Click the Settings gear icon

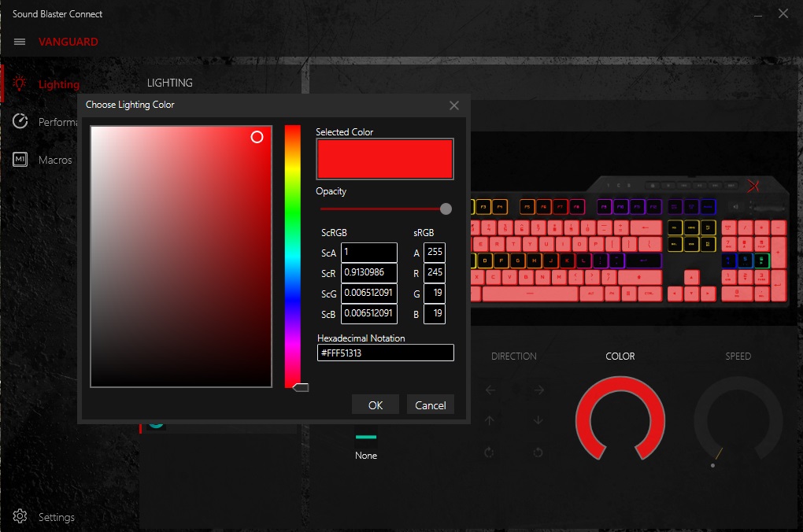[x=20, y=516]
